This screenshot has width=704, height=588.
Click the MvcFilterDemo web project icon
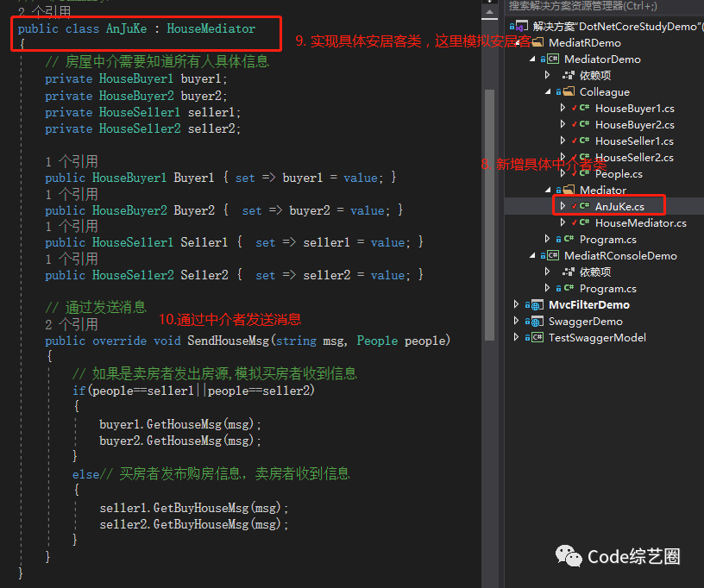537,305
